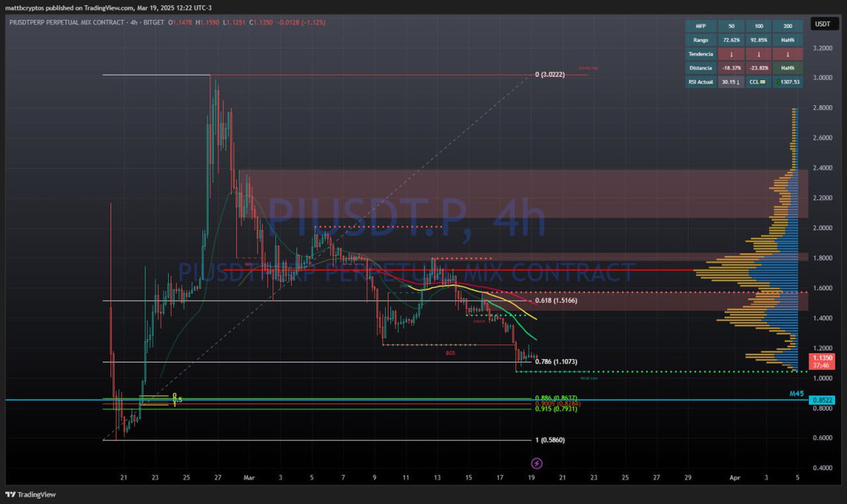Click the 1.6000 price axis label
Image resolution: width=847 pixels, height=504 pixels.
coord(824,288)
